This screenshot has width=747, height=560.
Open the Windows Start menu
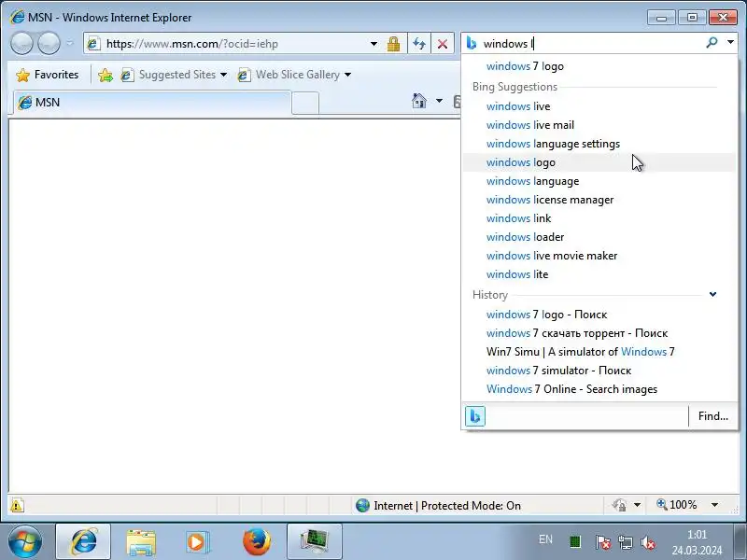(x=25, y=541)
